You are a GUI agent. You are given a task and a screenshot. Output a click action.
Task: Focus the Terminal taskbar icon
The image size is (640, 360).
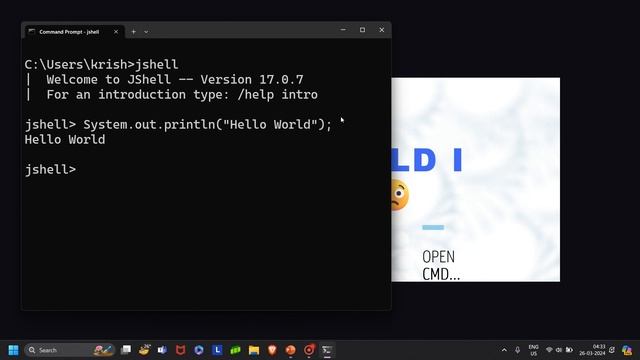327,350
